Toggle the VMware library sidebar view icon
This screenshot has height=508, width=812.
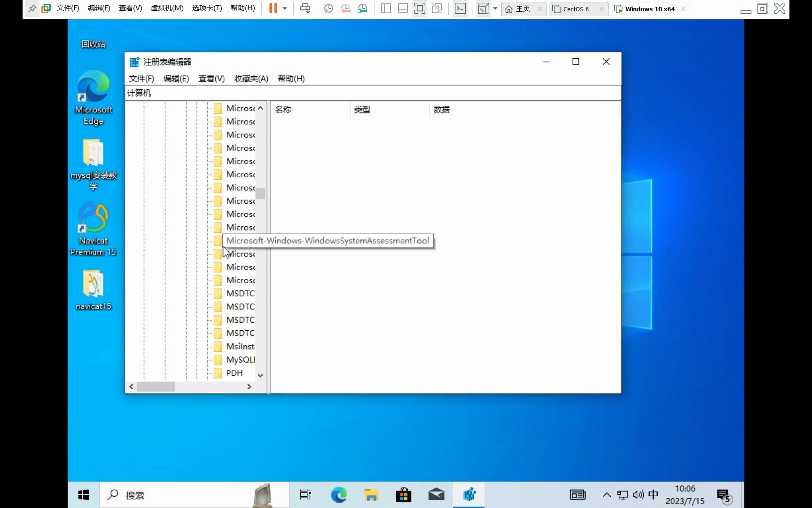tap(386, 8)
